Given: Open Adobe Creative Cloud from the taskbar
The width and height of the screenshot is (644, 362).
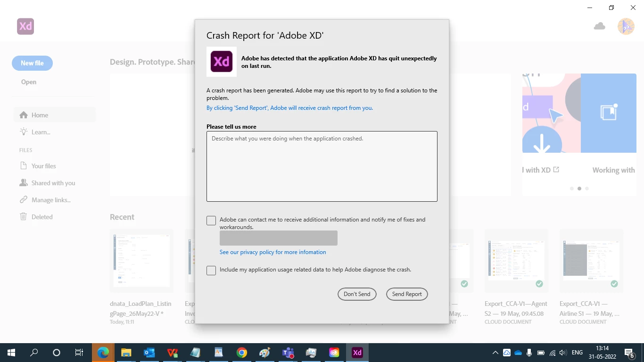Looking at the screenshot, I should (334, 353).
